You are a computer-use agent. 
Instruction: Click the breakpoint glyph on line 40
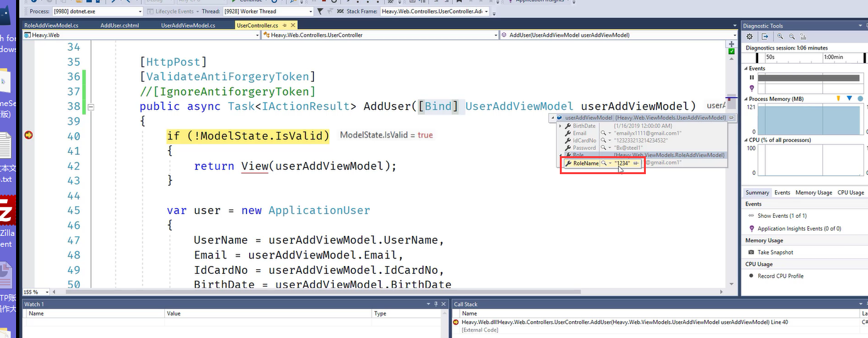pos(28,135)
